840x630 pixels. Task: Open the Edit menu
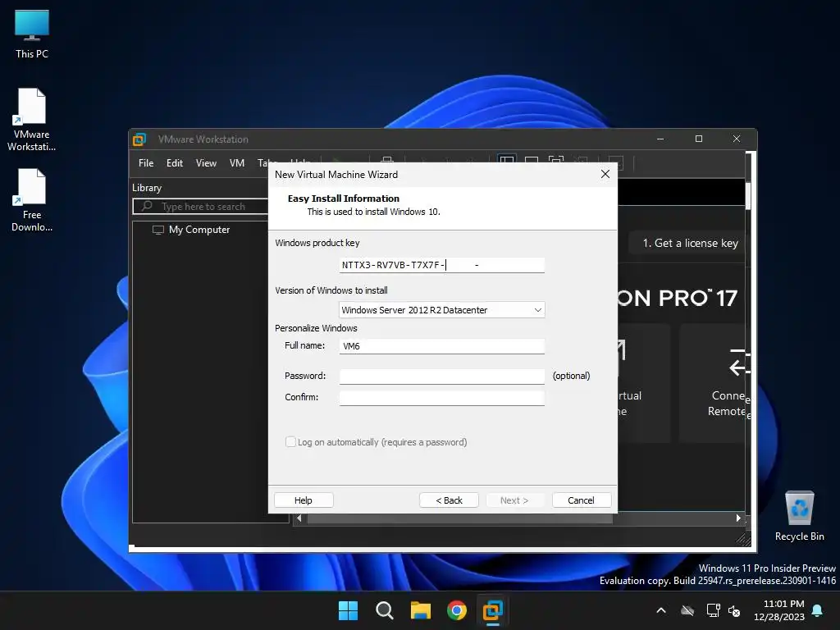pos(175,163)
